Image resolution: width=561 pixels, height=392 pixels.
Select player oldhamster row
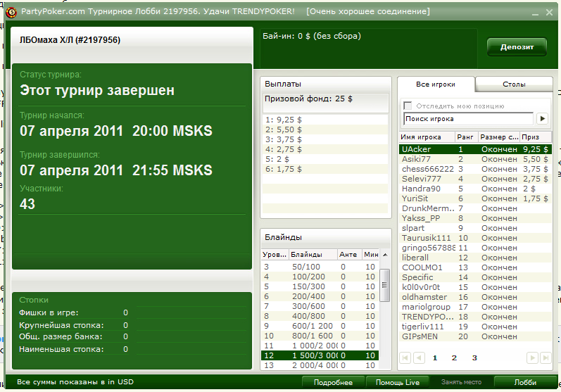pyautogui.click(x=475, y=297)
